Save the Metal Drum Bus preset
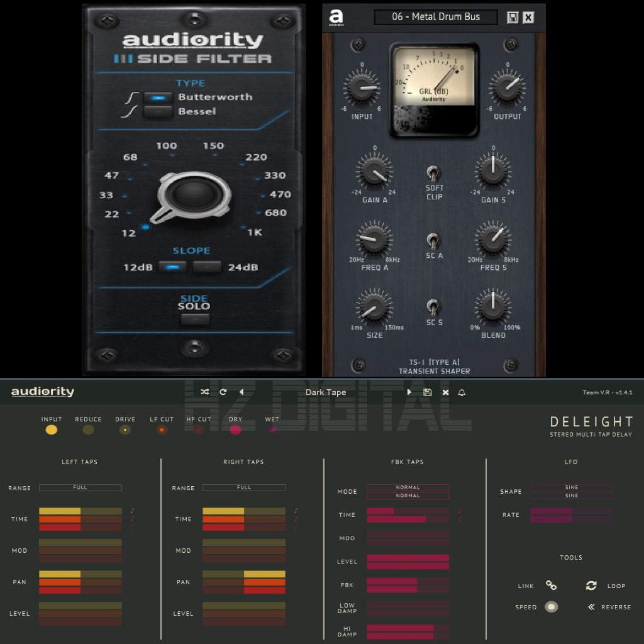The image size is (644, 644). (513, 18)
